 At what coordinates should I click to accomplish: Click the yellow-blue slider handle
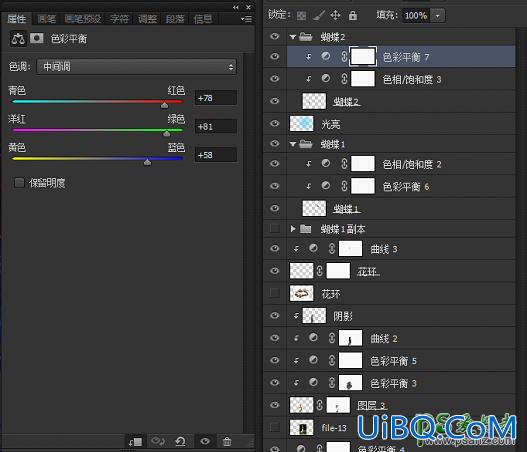147,162
